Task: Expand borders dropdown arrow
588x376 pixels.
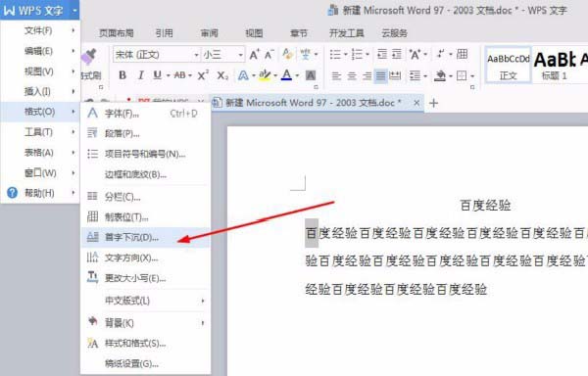Action: [x=472, y=76]
